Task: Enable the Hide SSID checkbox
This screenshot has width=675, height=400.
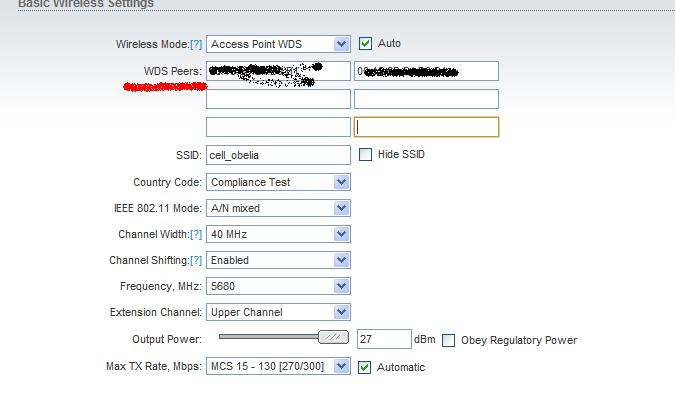Action: [365, 155]
